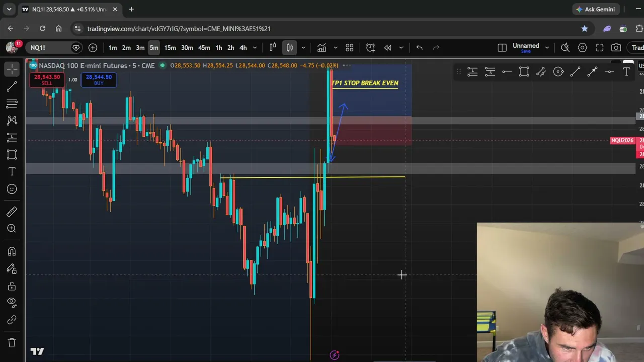Bookmark this page with the star icon
This screenshot has height=362, width=644.
pos(584,29)
